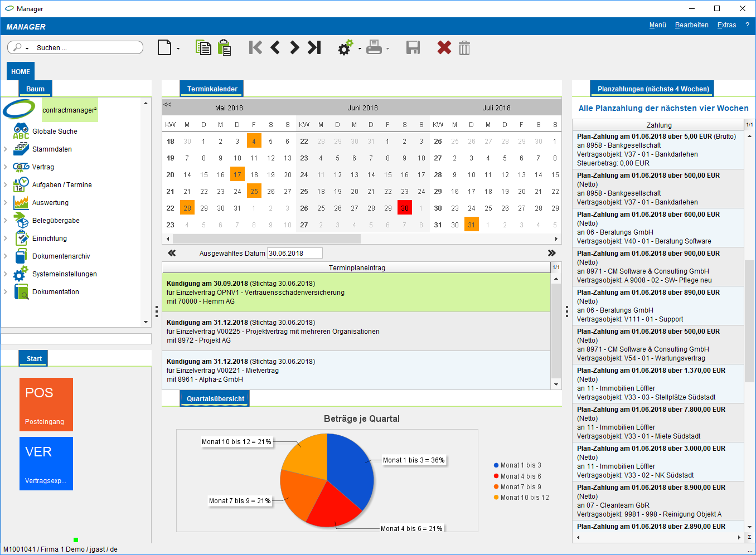
Task: Go to the next record
Action: (x=294, y=47)
